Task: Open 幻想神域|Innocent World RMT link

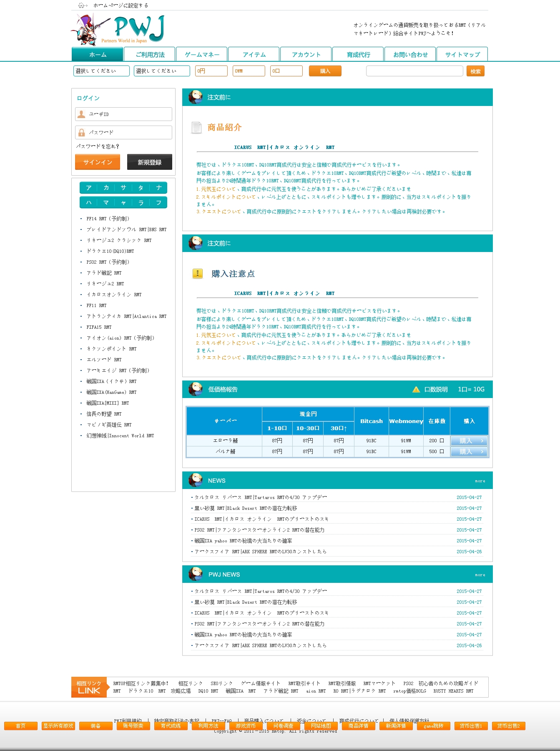Action: point(120,436)
